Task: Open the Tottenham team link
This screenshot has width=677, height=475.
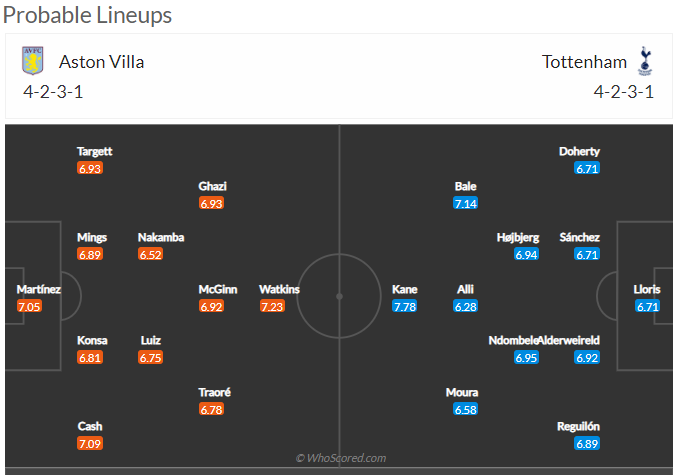Action: (584, 62)
